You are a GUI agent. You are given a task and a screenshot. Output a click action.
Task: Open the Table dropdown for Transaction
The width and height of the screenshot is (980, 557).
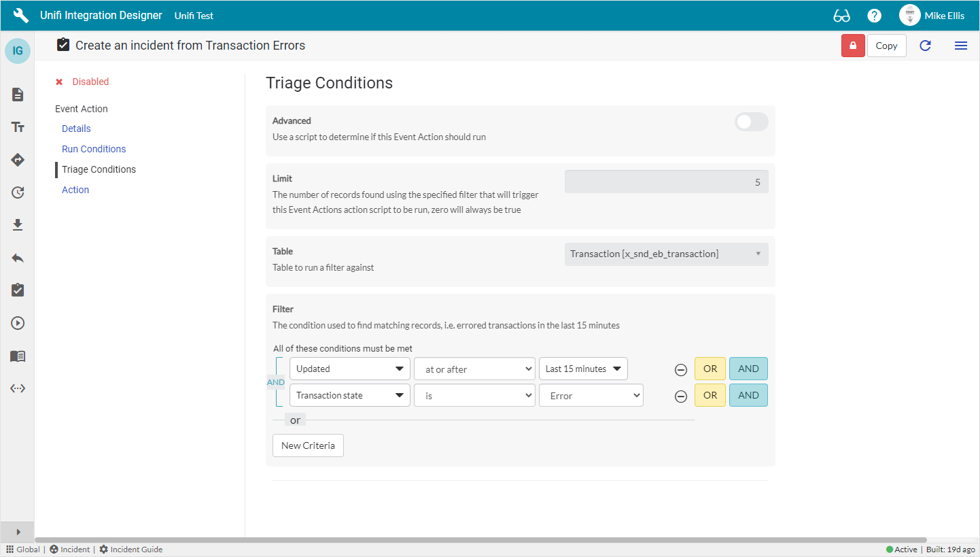click(x=666, y=254)
